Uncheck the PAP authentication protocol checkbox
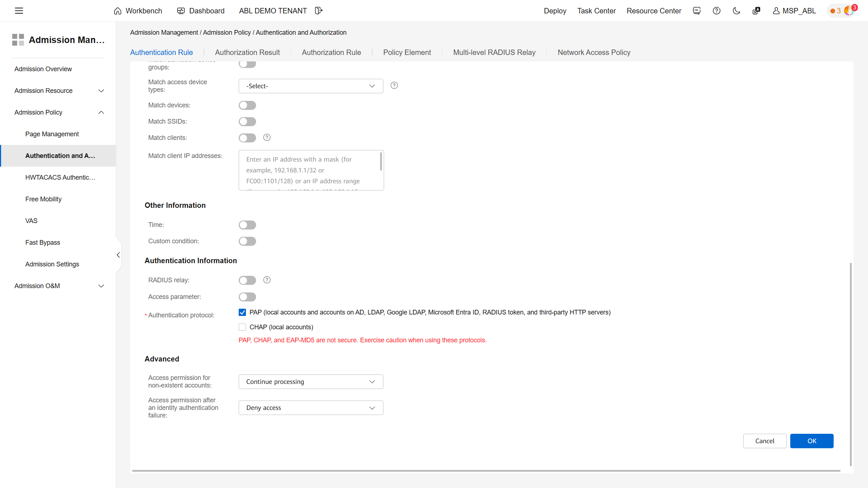This screenshot has width=868, height=488. click(242, 312)
